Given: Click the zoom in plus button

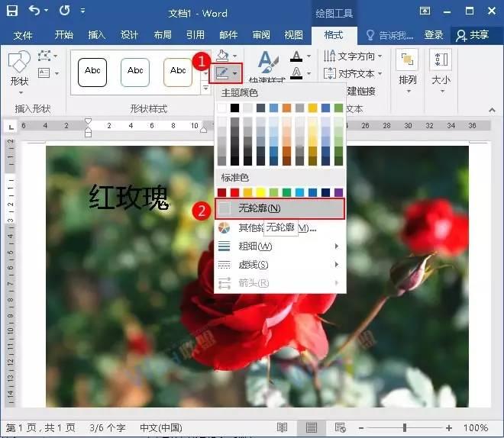Looking at the screenshot, I should [x=449, y=428].
